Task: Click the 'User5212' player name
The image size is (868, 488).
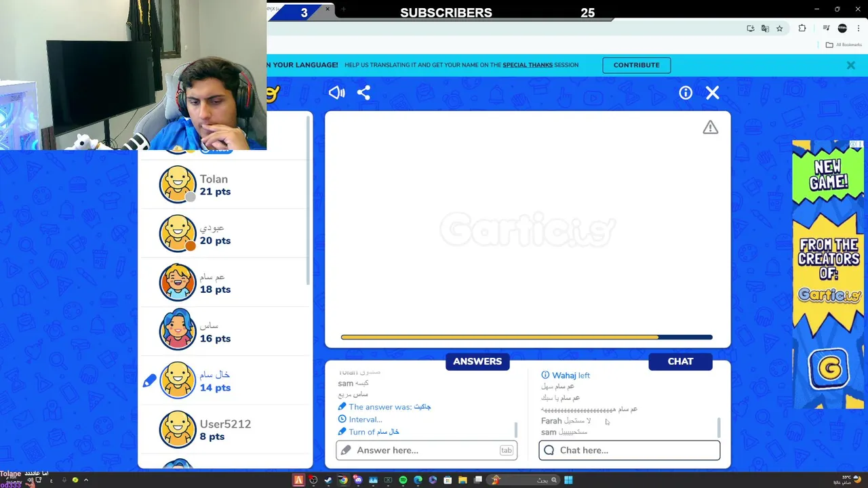Action: [x=225, y=424]
